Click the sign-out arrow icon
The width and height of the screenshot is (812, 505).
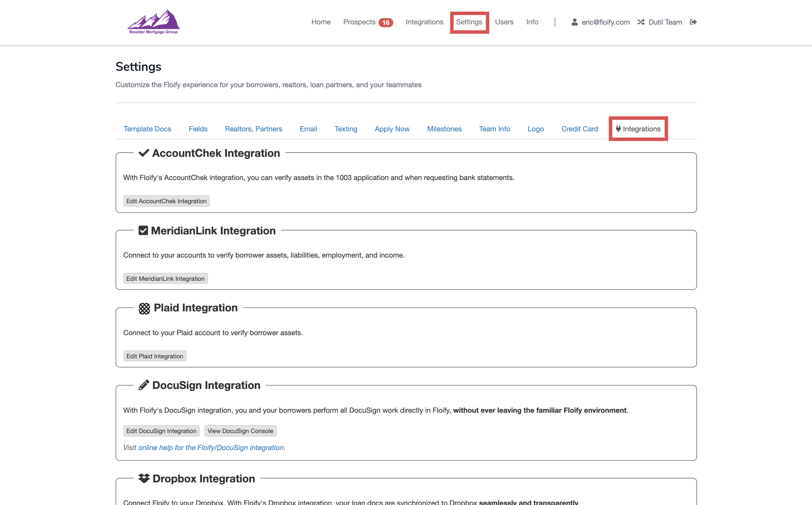[x=693, y=22]
